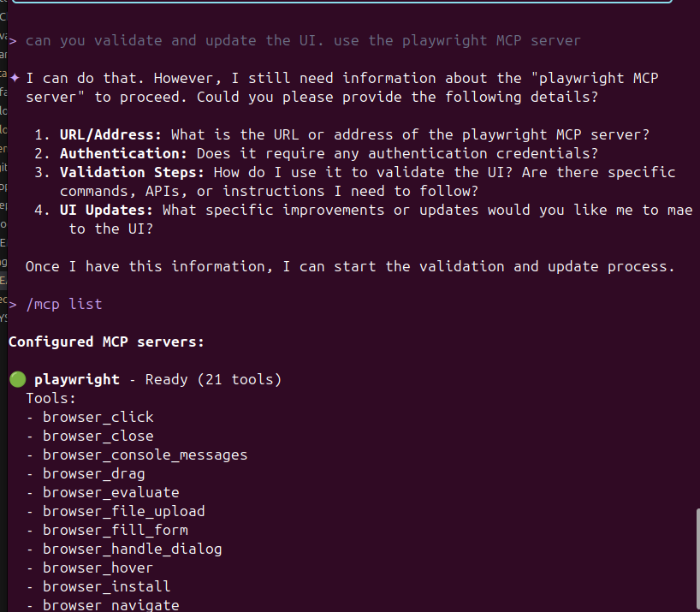Click the "browser_install" tool entry

click(107, 586)
